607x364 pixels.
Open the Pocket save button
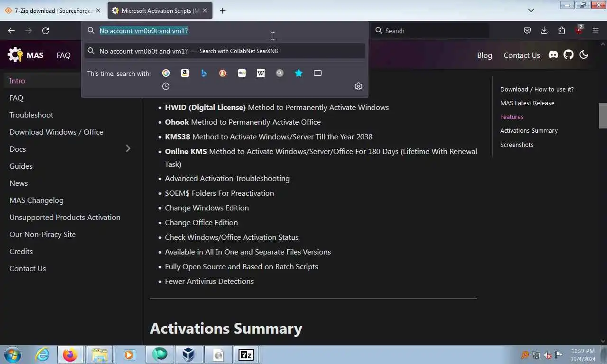(527, 30)
